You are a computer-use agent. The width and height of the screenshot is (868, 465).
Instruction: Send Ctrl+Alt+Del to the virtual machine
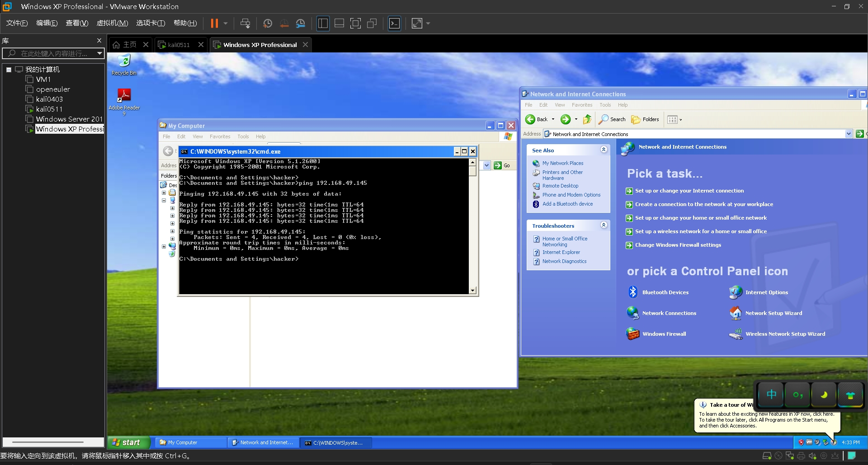pos(245,23)
